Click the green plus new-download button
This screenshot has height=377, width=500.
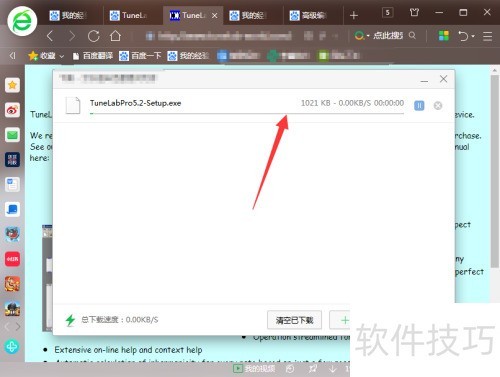click(345, 320)
